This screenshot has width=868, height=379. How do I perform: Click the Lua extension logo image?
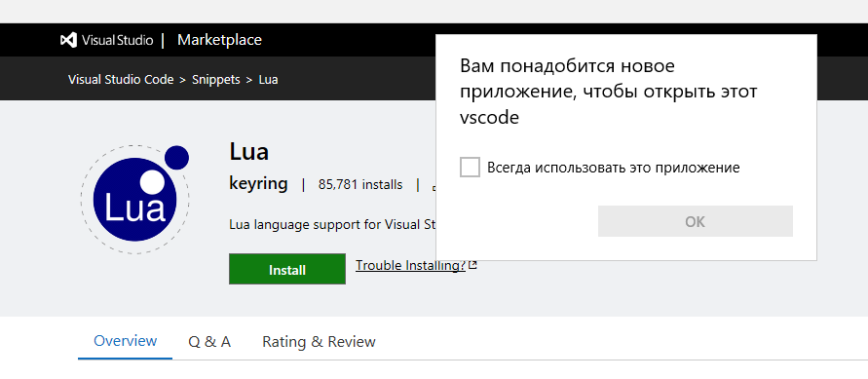coord(135,200)
